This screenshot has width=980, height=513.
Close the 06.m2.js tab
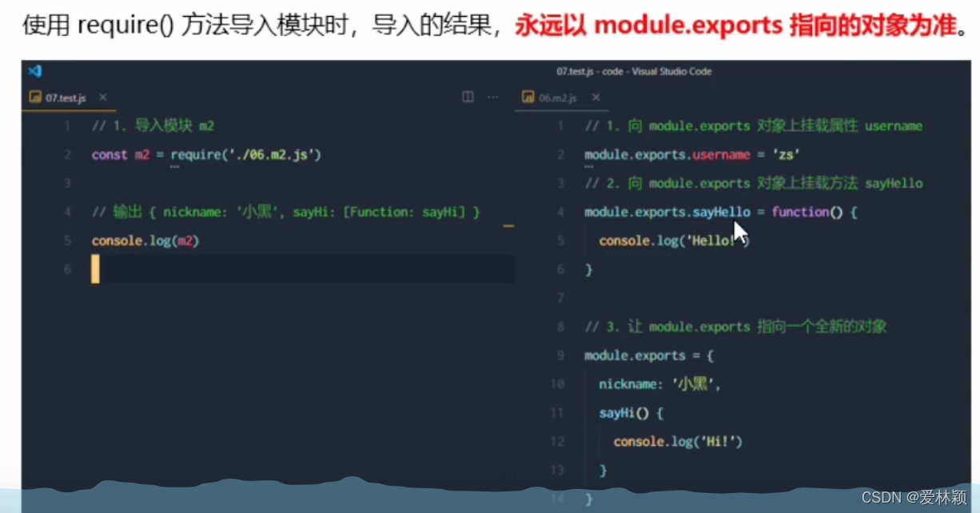pos(595,97)
